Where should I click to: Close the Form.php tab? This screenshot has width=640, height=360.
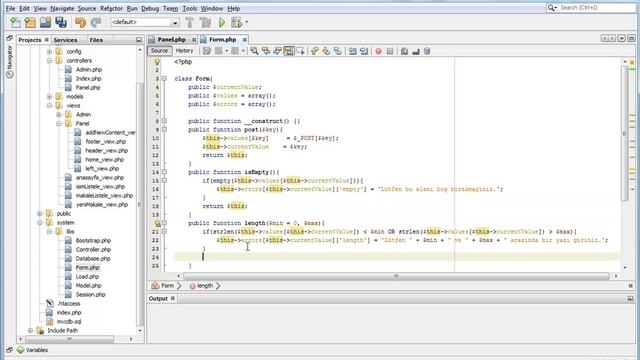pyautogui.click(x=244, y=40)
